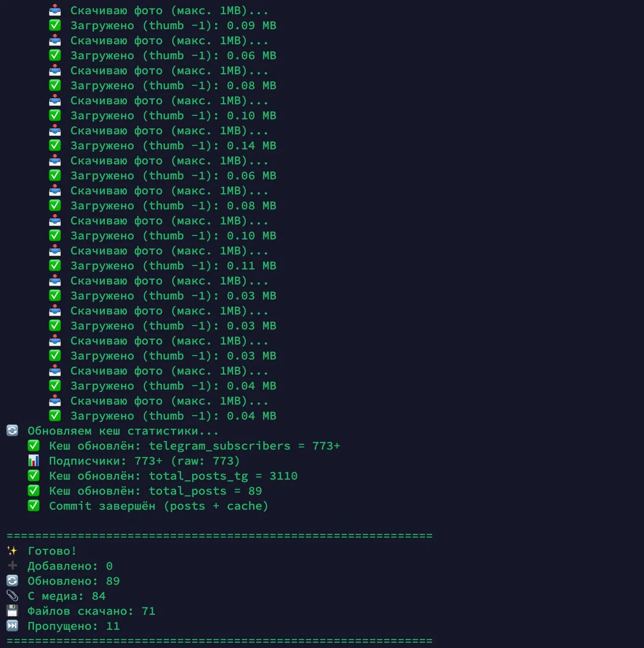The height and width of the screenshot is (648, 644).
Task: Click the green checkmark beside "telegram_subscribers = 773+"
Action: tap(33, 445)
